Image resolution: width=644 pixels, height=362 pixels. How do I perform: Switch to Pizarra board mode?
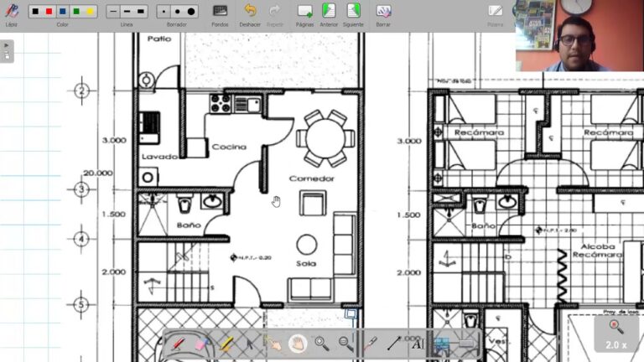point(496,12)
